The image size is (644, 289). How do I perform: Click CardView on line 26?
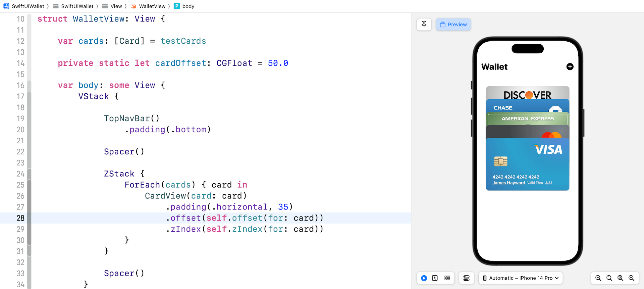[165, 196]
